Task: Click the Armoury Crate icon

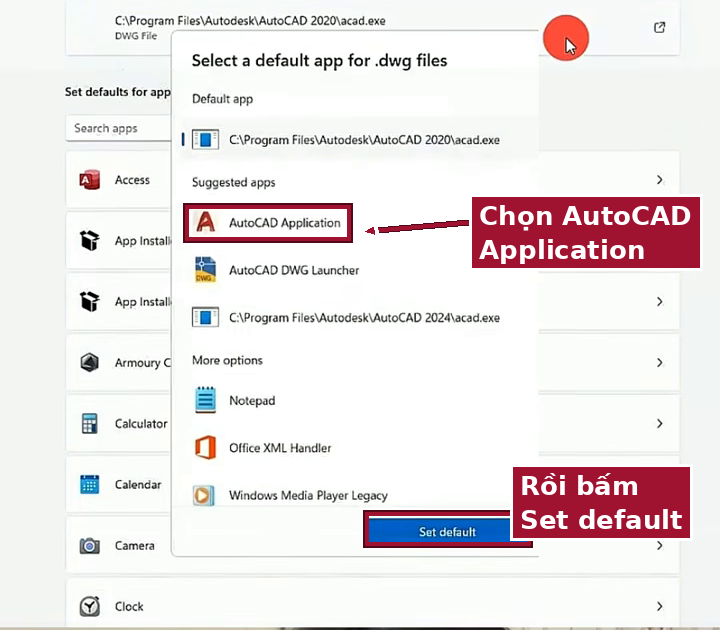Action: 90,362
